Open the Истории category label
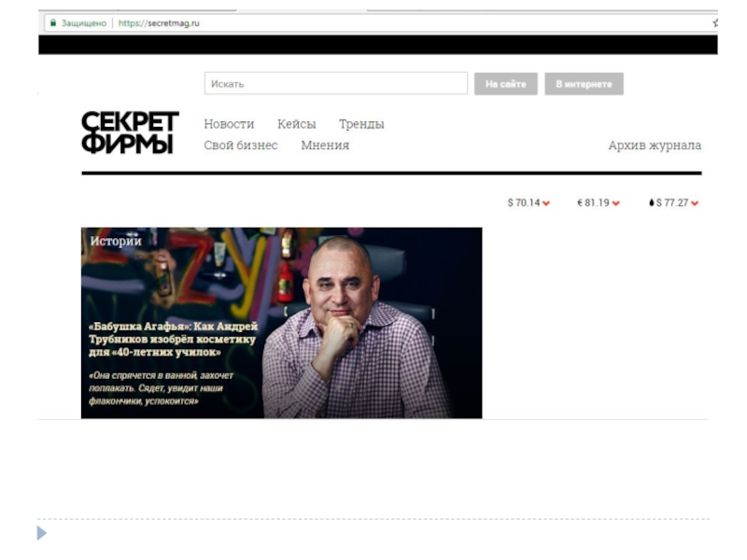 click(116, 241)
